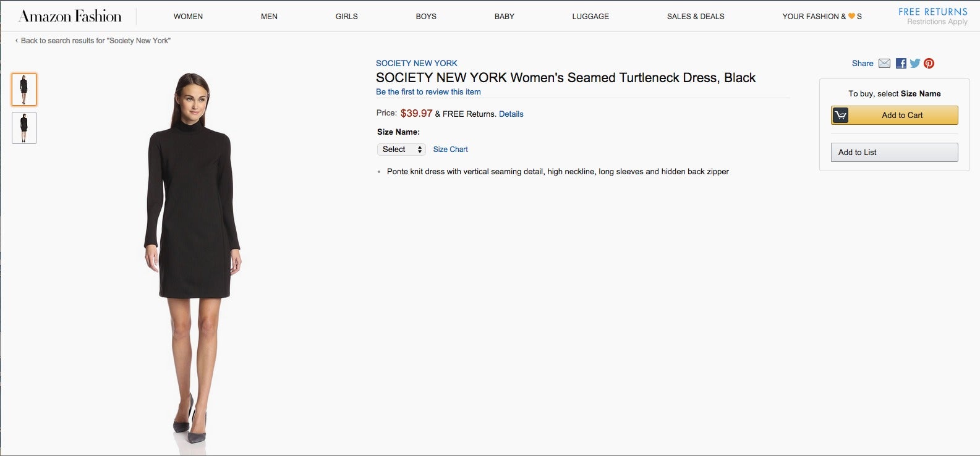Browse the BOYS department
Viewport: 980px width, 456px height.
click(426, 17)
